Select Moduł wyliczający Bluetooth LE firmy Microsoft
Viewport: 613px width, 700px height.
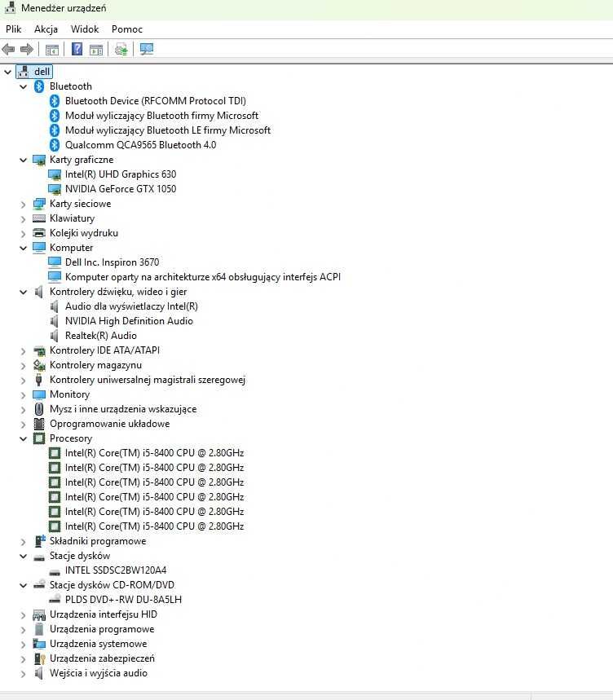point(168,130)
